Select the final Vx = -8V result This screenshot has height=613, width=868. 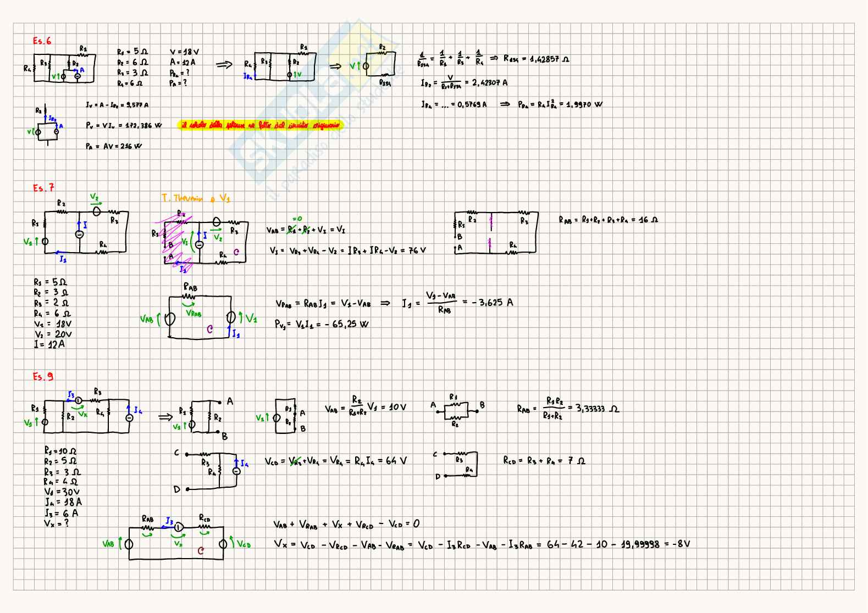(x=482, y=544)
